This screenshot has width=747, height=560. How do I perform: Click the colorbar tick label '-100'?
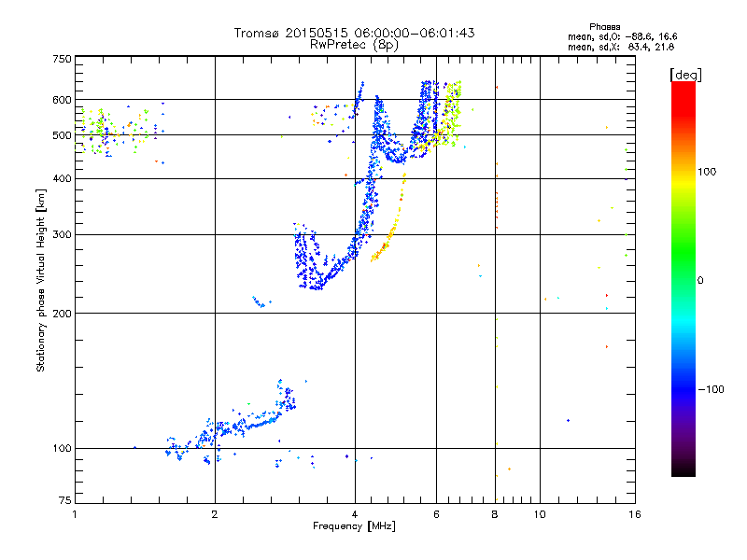pos(712,389)
